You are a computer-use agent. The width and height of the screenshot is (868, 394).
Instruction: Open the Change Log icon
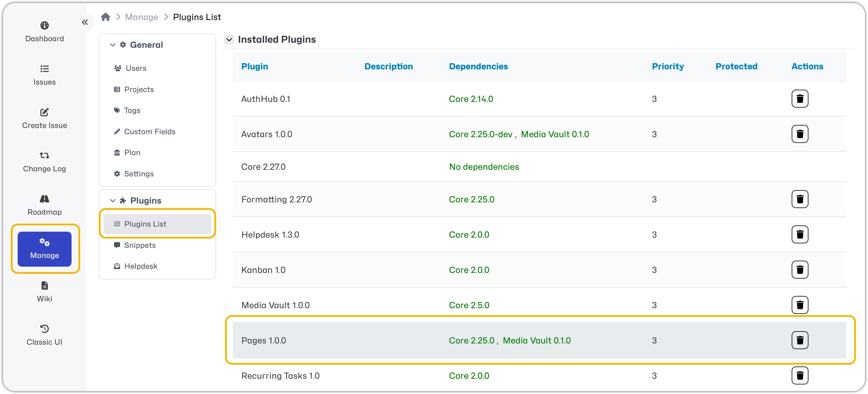click(45, 155)
